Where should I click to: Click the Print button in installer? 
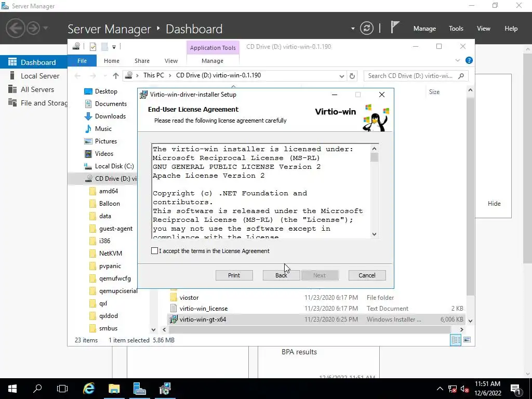(x=234, y=275)
